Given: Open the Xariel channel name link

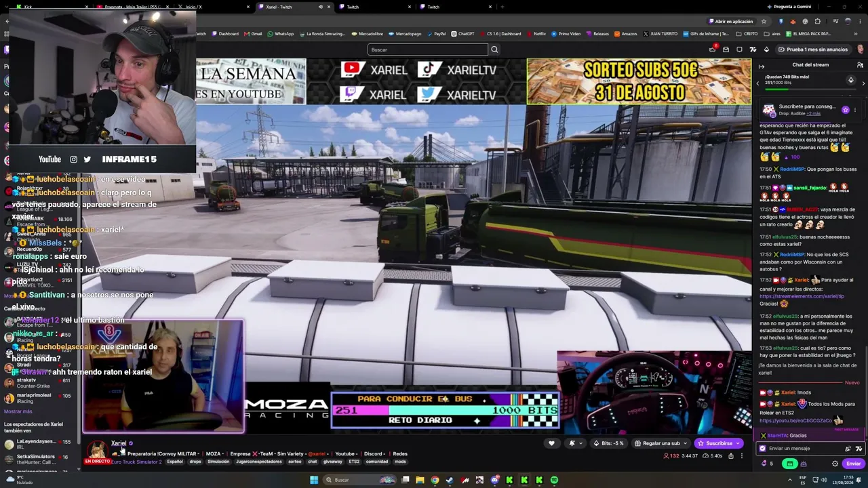Looking at the screenshot, I should coord(119,443).
